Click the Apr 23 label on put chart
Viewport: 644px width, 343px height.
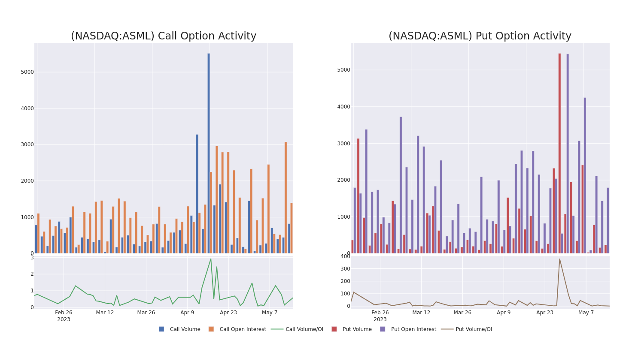(x=545, y=313)
